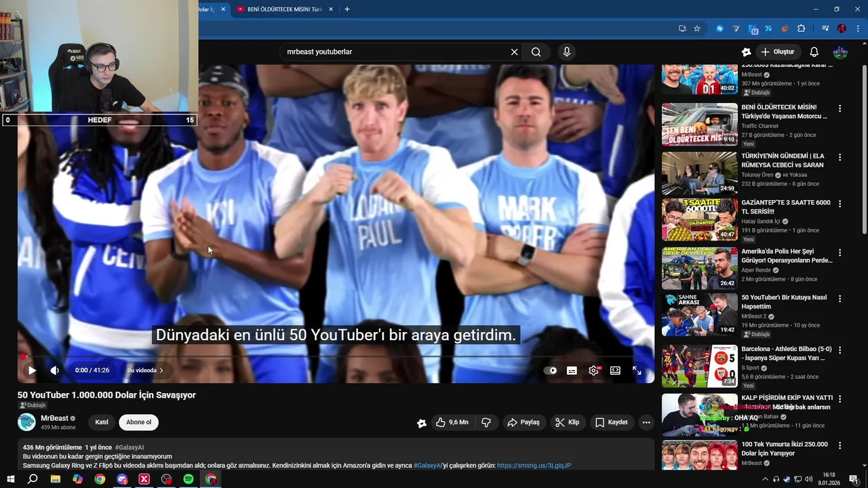Toggle autoplay switch in player controls
Image resolution: width=868 pixels, height=488 pixels.
(x=550, y=371)
